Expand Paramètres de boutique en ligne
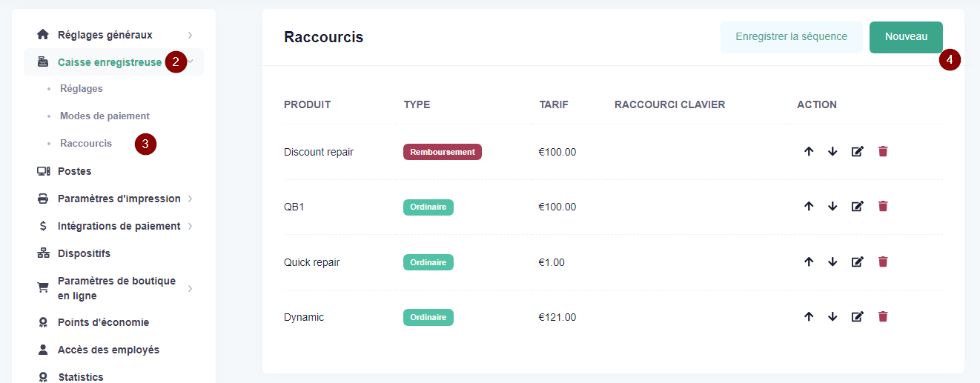This screenshot has height=383, width=980. click(x=190, y=288)
